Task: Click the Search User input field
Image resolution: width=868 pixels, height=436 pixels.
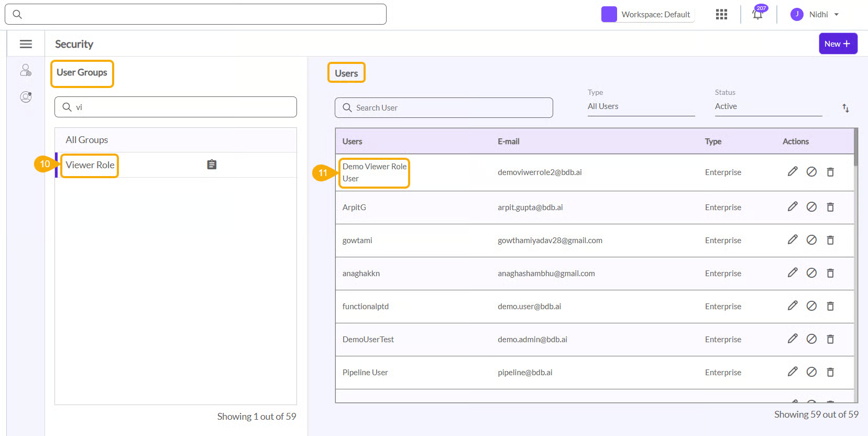Action: pos(444,108)
